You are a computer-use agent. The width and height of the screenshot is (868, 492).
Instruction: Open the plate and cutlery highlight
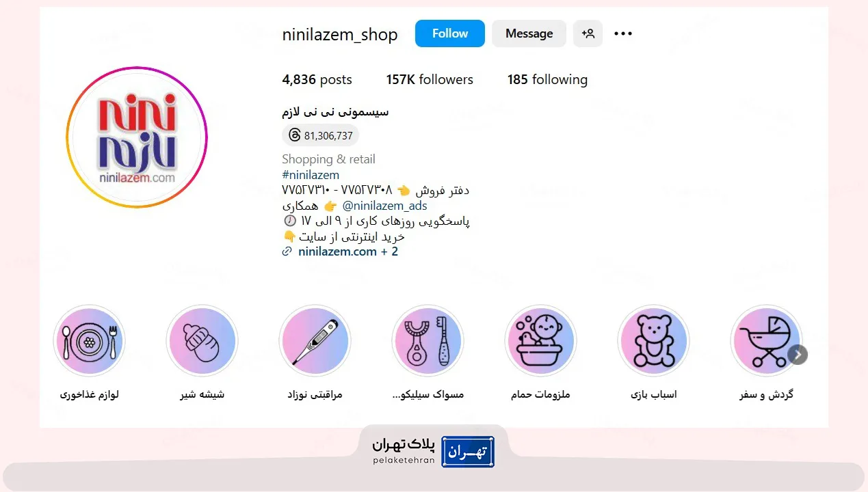[x=89, y=340]
